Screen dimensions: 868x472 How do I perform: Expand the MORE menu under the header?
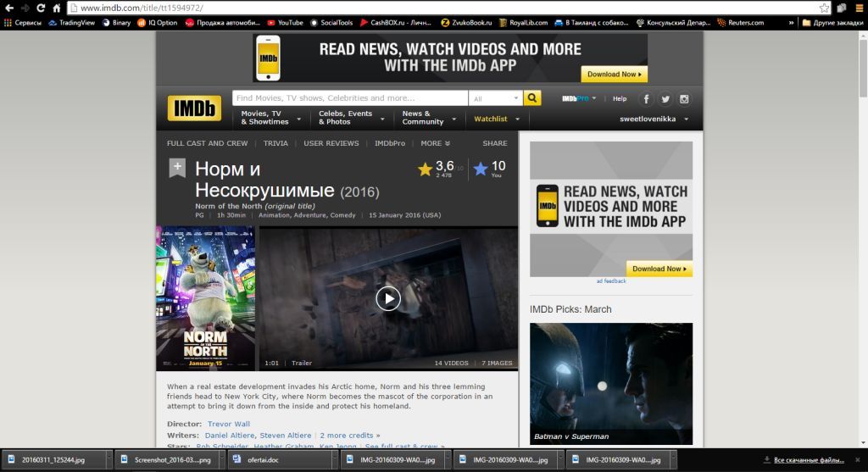[x=435, y=143]
